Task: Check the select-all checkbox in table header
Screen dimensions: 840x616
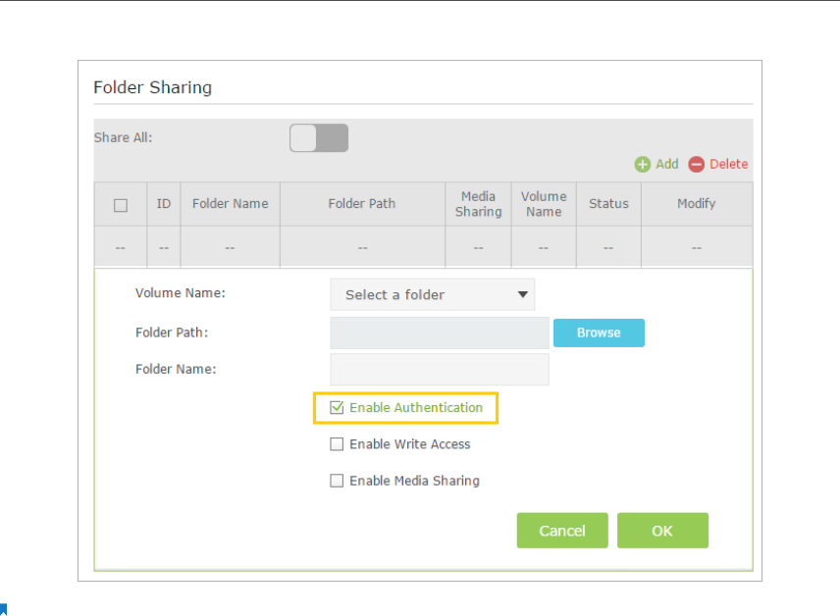Action: (121, 205)
